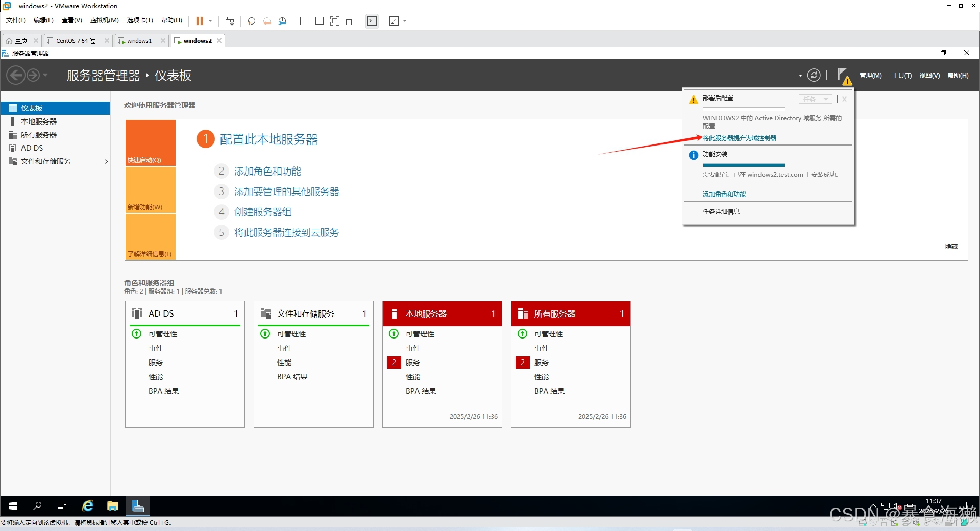Open Internet Explorer from the taskbar
Image resolution: width=980 pixels, height=531 pixels.
pos(88,506)
